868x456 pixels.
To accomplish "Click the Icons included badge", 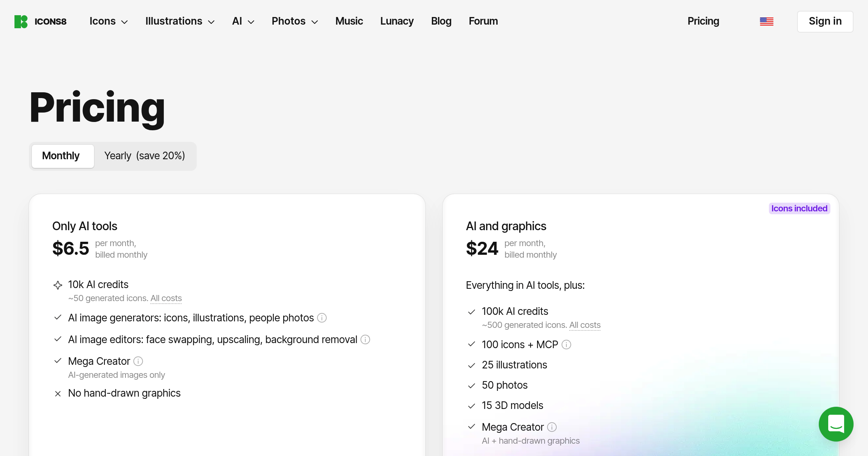I will point(799,208).
